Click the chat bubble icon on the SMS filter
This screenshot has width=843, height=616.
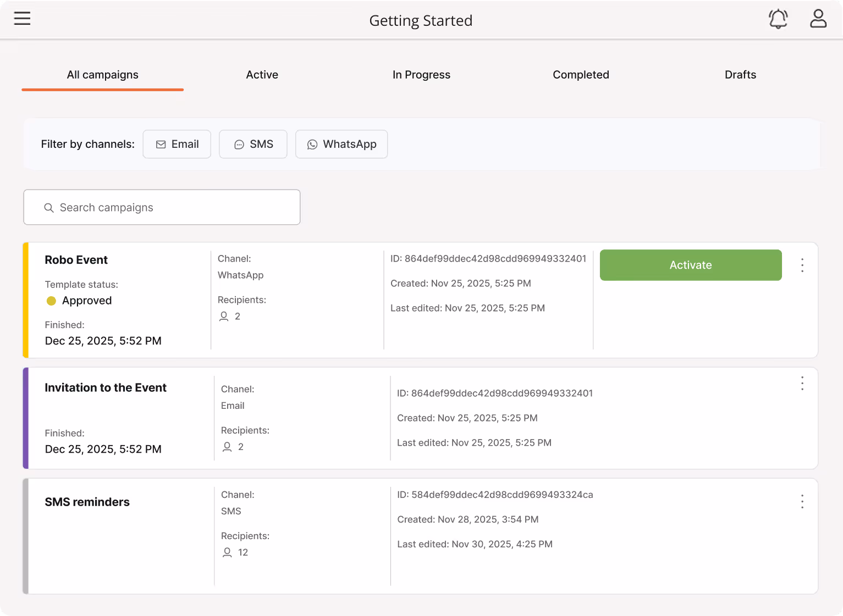click(239, 144)
